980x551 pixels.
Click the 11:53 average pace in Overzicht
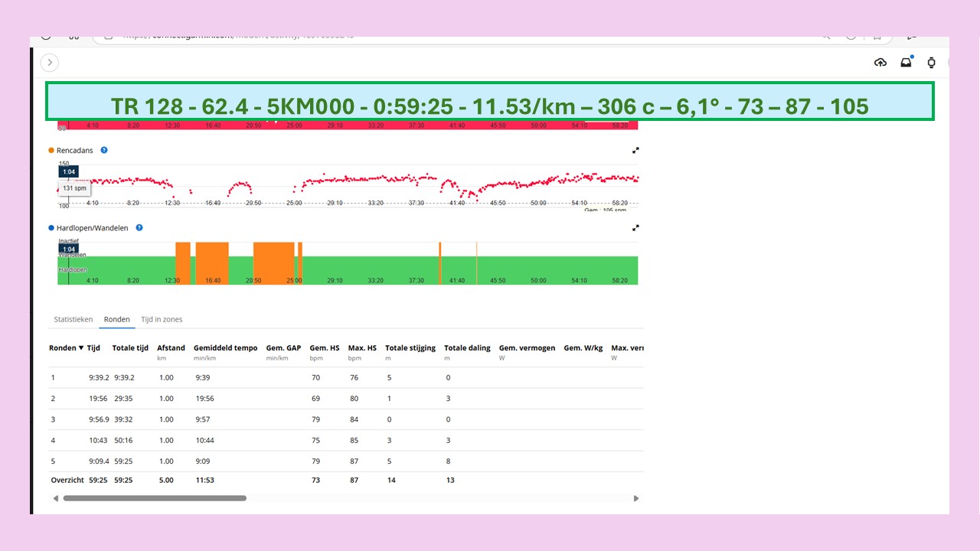pyautogui.click(x=204, y=480)
